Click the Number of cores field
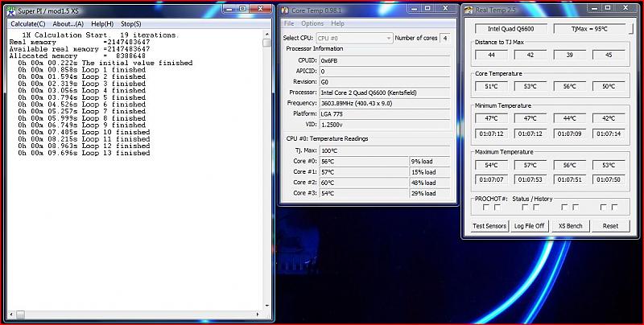 444,38
